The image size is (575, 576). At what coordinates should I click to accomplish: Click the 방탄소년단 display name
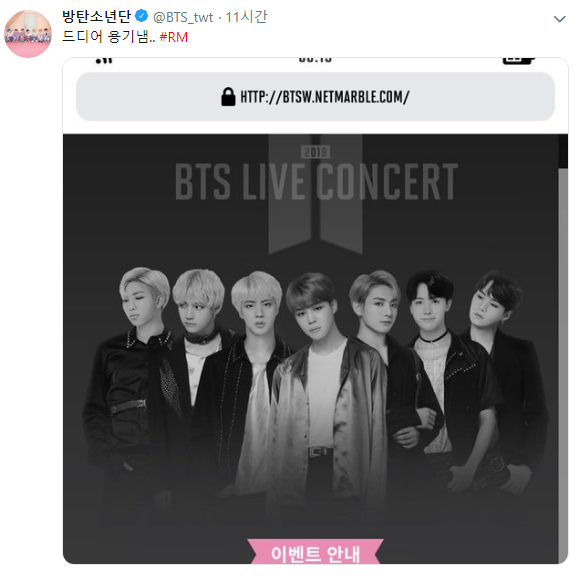pyautogui.click(x=96, y=17)
